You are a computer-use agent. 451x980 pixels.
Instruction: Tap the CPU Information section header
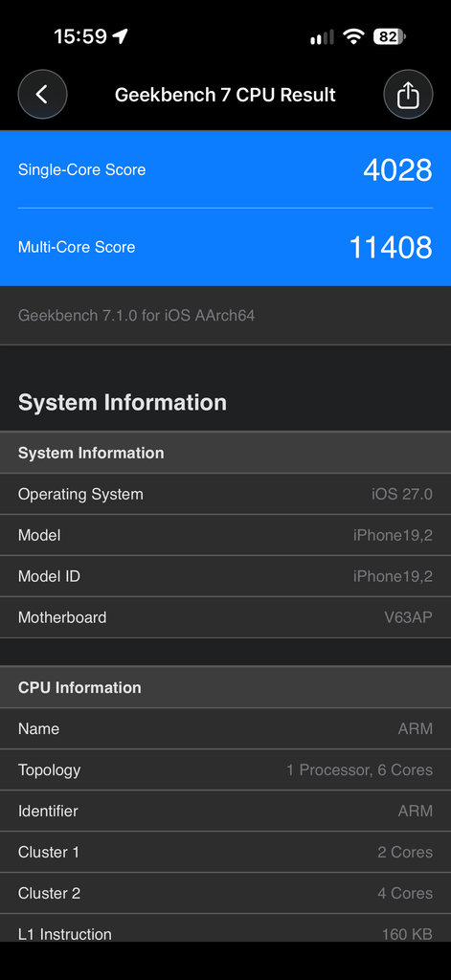pyautogui.click(x=225, y=687)
